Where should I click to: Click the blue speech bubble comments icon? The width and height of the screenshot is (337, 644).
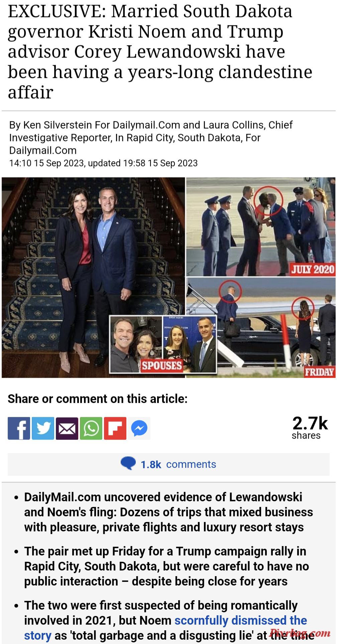point(128,463)
